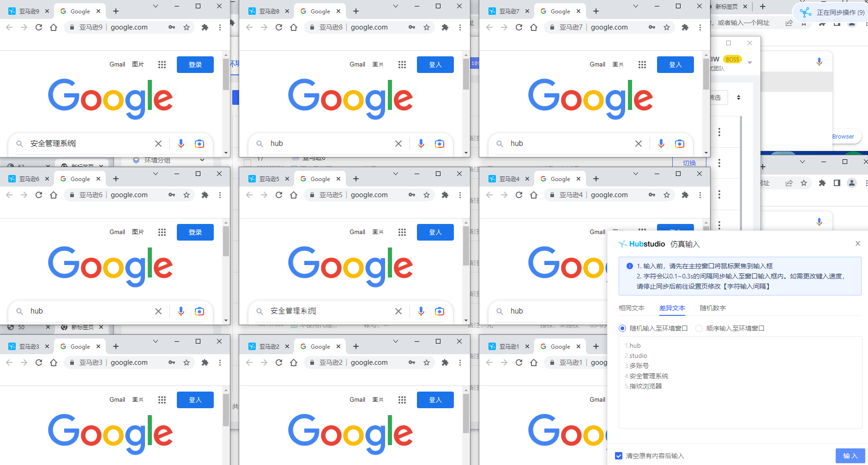Image resolution: width=868 pixels, height=465 pixels.
Task: Open tab search chevron in 亚马逊9 window
Action: [156, 6]
